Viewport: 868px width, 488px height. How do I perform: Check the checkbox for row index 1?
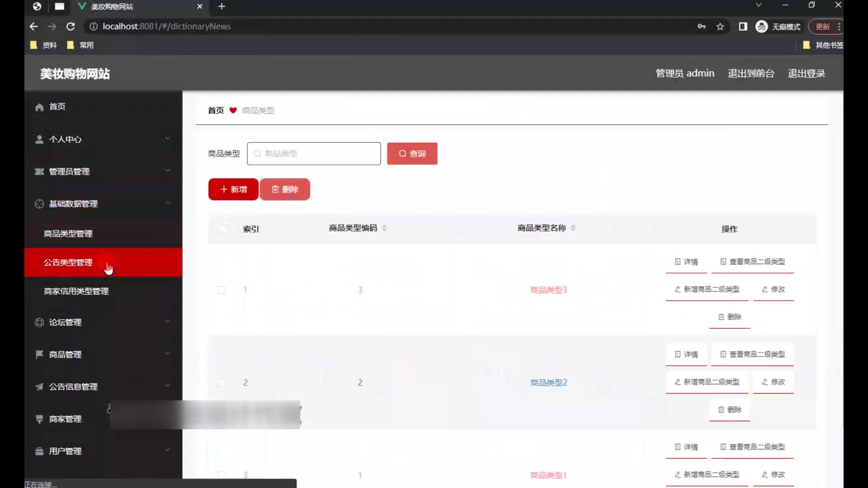(222, 290)
